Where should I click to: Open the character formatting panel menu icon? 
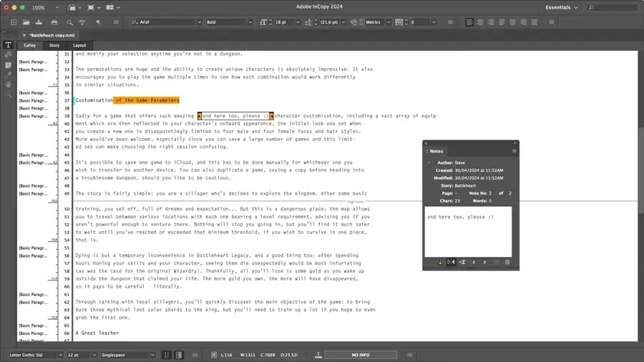click(450, 22)
